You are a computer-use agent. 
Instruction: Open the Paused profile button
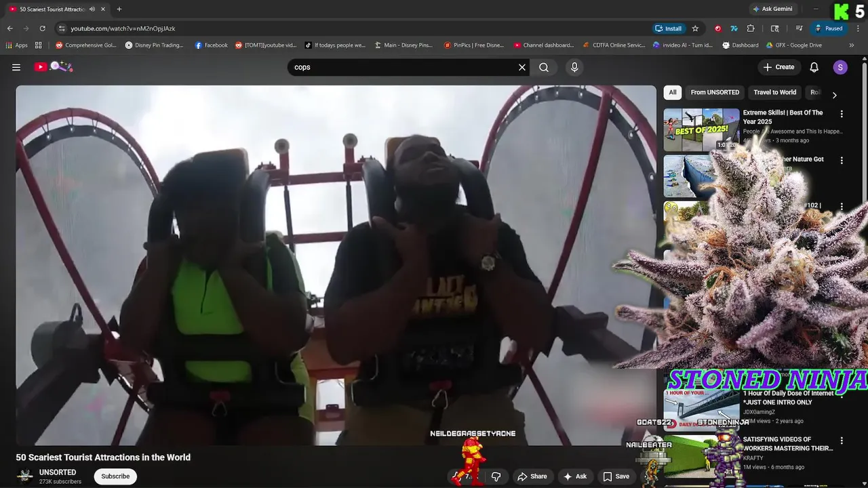click(x=829, y=28)
